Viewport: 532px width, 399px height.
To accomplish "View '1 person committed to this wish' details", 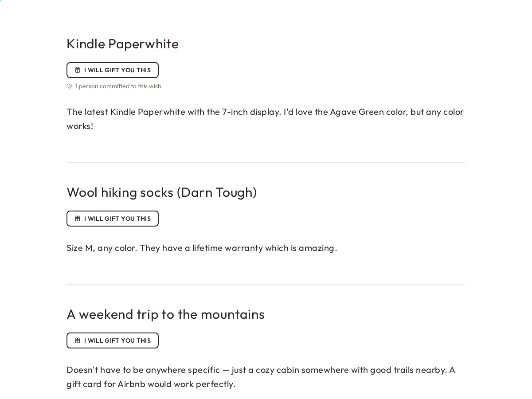I will [118, 86].
